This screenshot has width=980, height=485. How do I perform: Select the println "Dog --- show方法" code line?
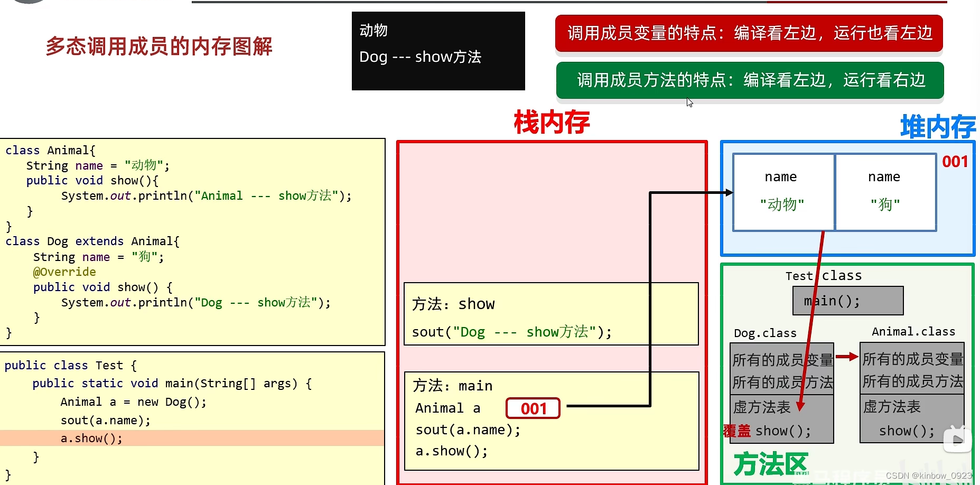[196, 303]
